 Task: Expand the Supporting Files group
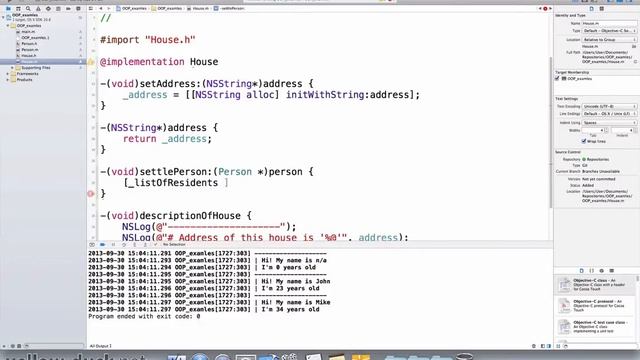(x=12, y=68)
